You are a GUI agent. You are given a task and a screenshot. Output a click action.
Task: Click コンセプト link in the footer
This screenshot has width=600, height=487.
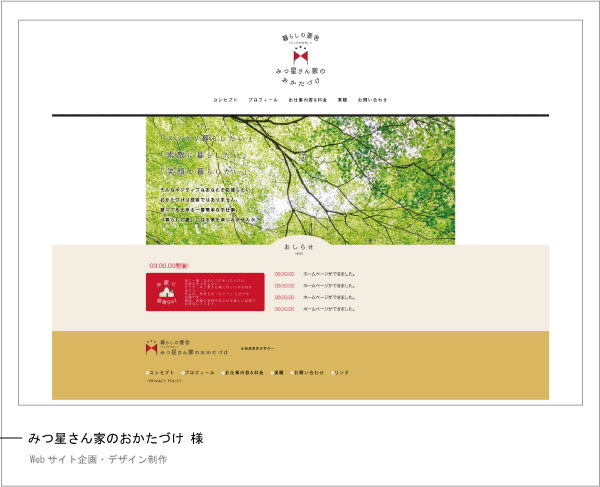coord(161,372)
